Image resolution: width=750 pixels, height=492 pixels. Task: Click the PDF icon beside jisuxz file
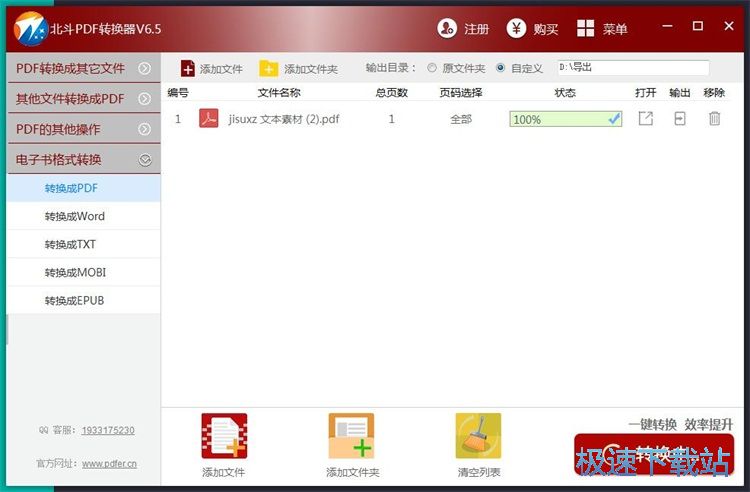(209, 118)
